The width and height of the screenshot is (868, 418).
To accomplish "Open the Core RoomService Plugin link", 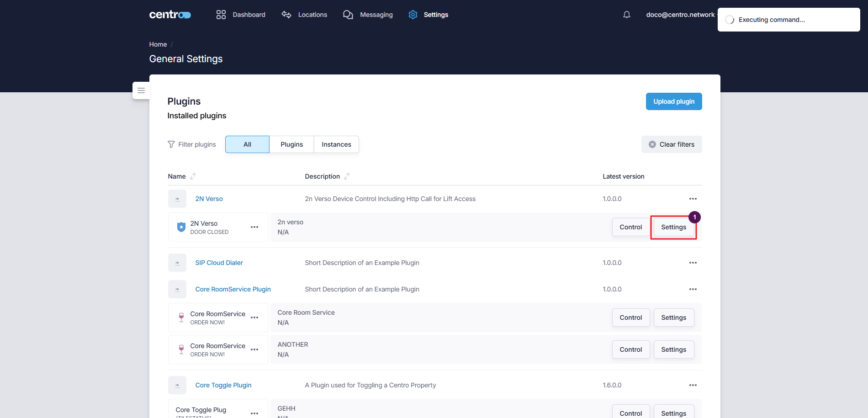I will (x=233, y=289).
